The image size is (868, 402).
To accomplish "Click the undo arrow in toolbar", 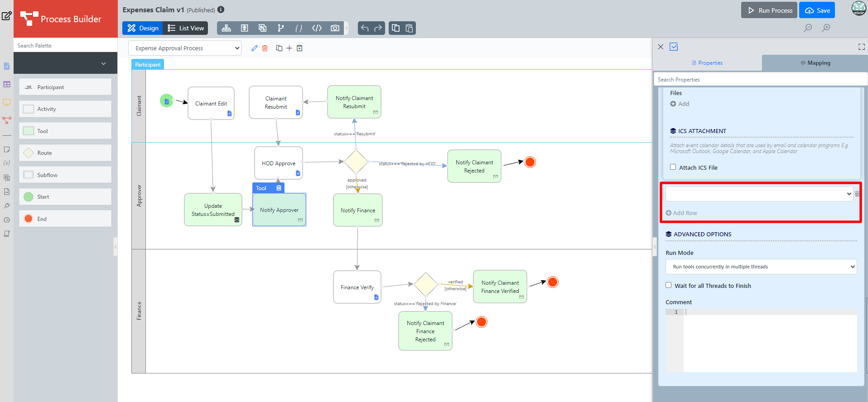I will [x=365, y=28].
